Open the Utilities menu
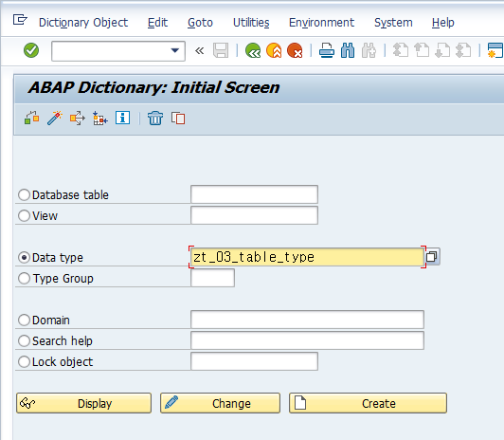Viewport: 504px width, 440px height. pos(251,23)
